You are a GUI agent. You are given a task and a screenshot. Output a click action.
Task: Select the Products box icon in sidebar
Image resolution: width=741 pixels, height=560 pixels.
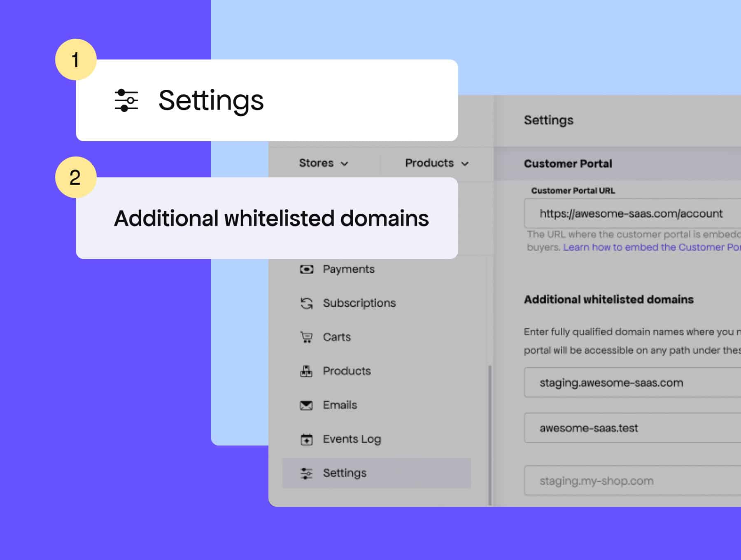tap(306, 371)
